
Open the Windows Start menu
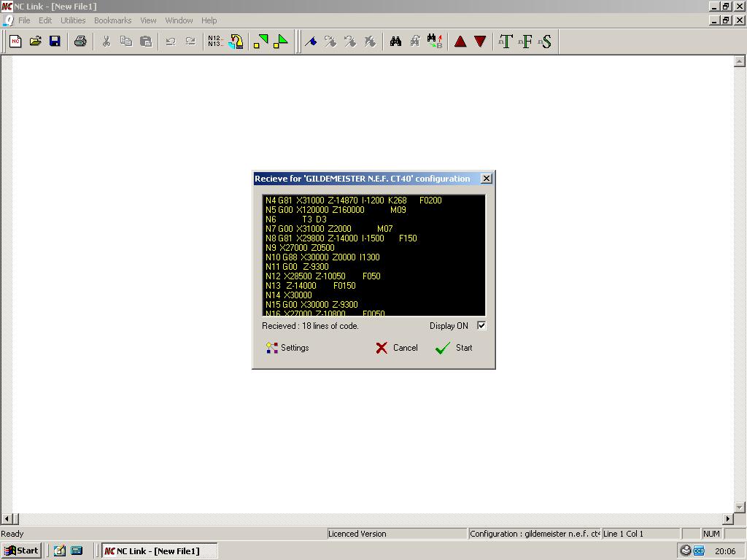tap(21, 551)
